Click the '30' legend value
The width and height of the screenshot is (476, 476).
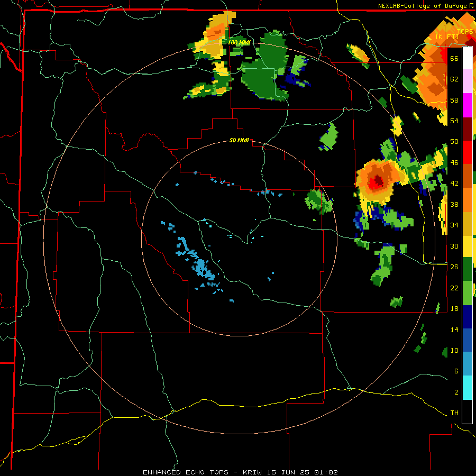[x=454, y=246]
